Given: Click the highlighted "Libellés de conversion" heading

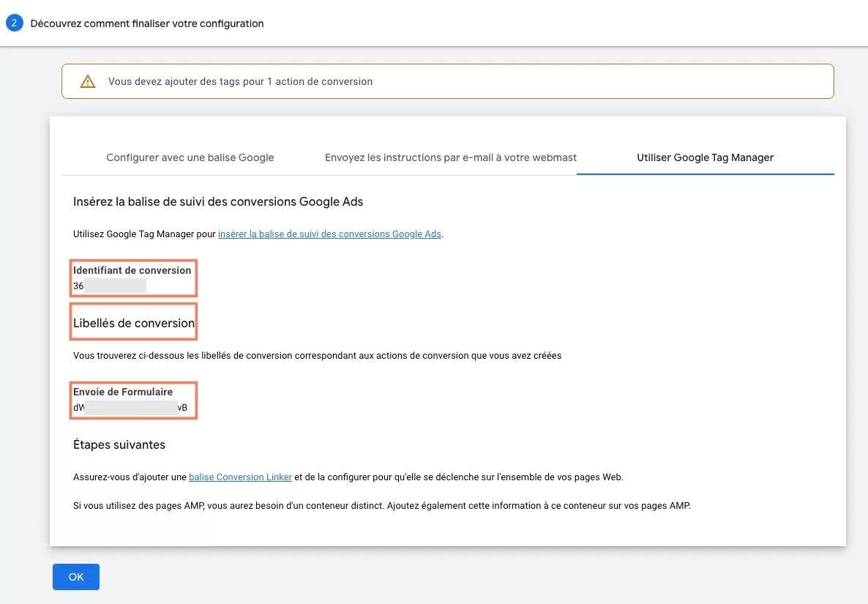Looking at the screenshot, I should [133, 322].
